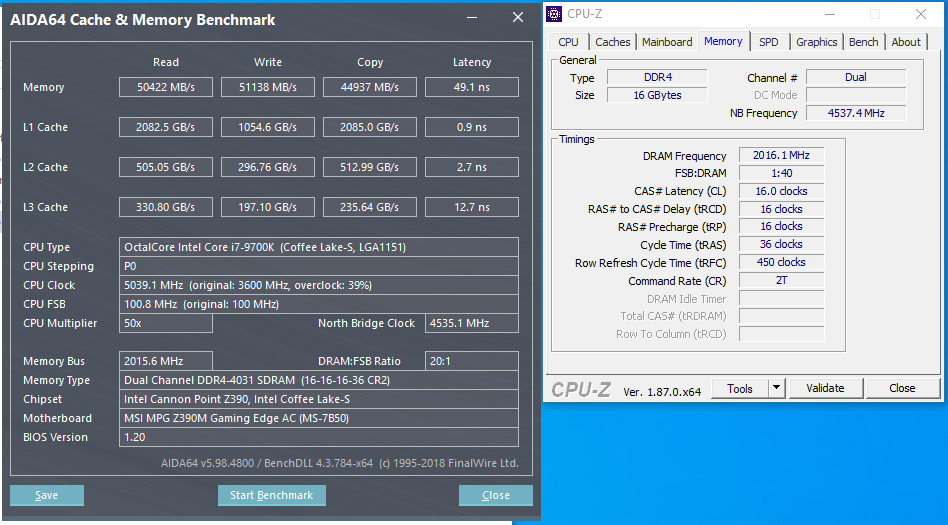The height and width of the screenshot is (525, 948).
Task: Click the CPU Type field showing i7-9700K
Action: pyautogui.click(x=319, y=247)
